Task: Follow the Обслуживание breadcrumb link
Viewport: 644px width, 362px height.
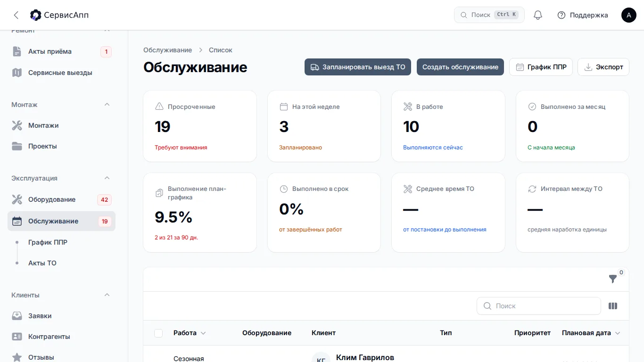Action: point(167,50)
